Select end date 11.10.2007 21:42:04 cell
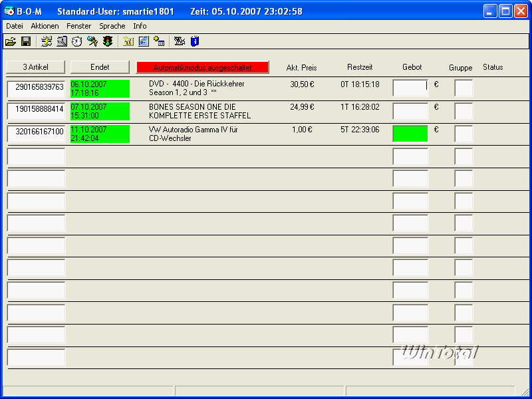The width and height of the screenshot is (532, 399). [x=100, y=134]
